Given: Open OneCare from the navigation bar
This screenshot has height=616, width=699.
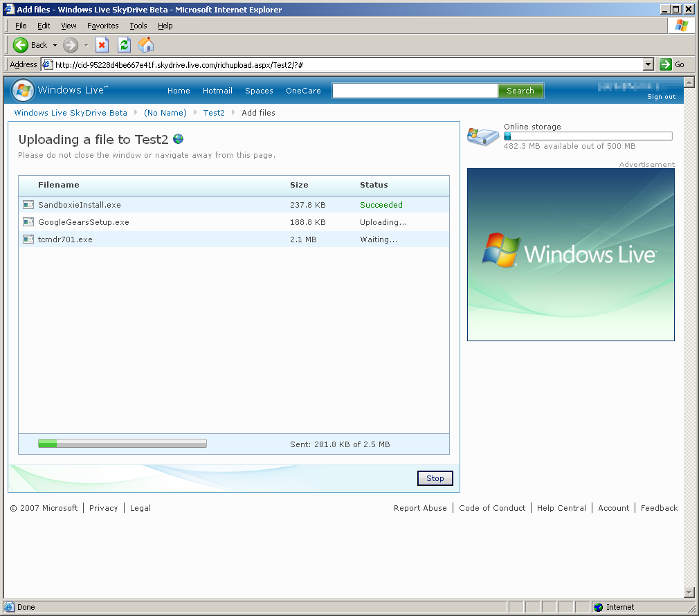Looking at the screenshot, I should point(303,91).
